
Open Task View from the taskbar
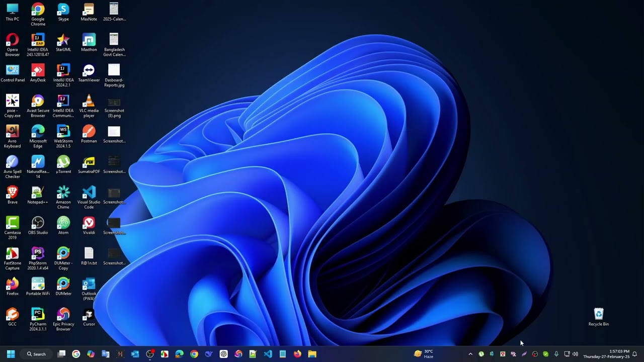point(61,354)
